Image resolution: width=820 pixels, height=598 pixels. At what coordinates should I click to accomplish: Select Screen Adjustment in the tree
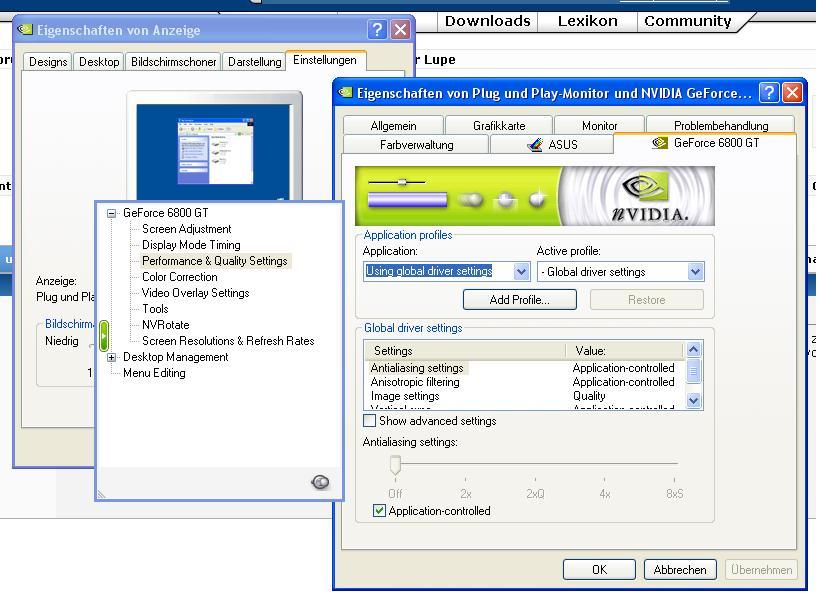pos(187,229)
